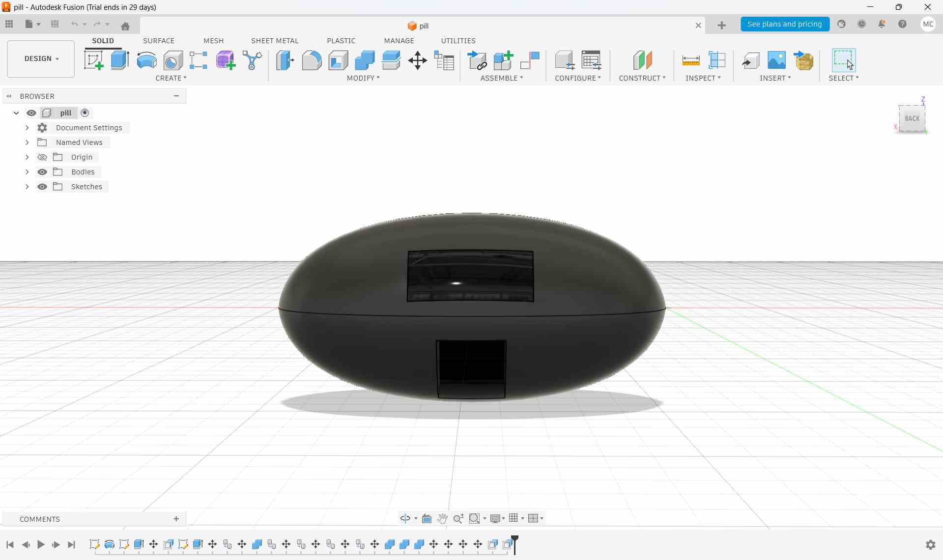Click See plans and pricing
943x560 pixels.
coord(785,24)
